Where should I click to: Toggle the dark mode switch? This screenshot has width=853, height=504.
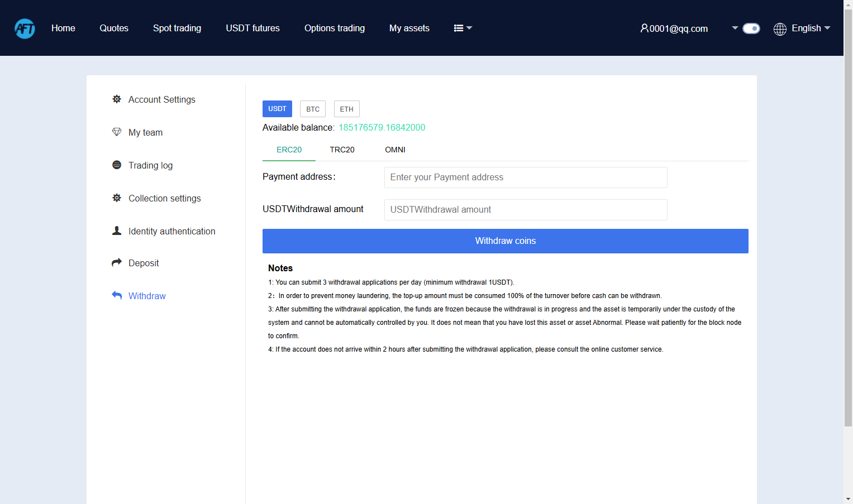click(x=751, y=28)
